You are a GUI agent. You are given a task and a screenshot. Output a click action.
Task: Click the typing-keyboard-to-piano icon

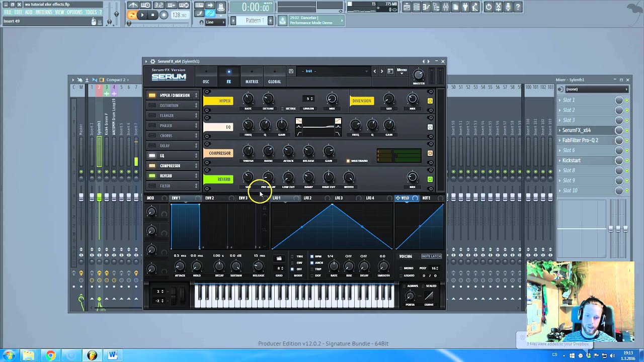199,5
